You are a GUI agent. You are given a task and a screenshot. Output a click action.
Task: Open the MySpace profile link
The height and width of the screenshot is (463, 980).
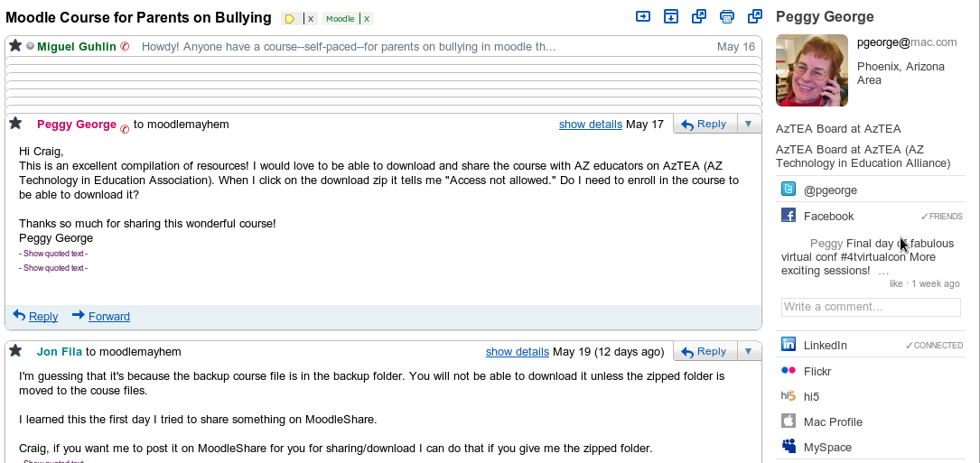(x=827, y=447)
